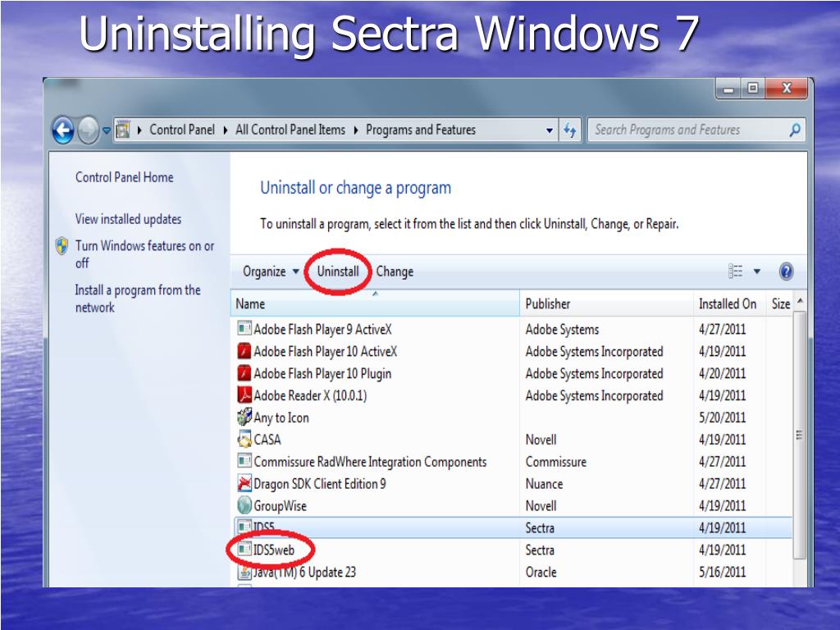The height and width of the screenshot is (630, 840).
Task: Click Adobe Systems publisher cell in first row
Action: click(x=562, y=330)
